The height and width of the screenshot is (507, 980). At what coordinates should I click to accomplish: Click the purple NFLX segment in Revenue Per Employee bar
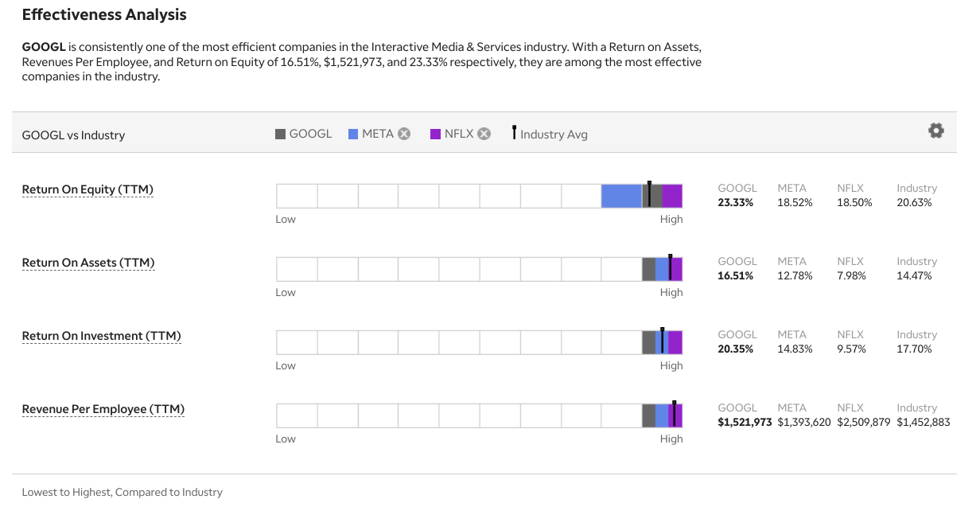[679, 415]
